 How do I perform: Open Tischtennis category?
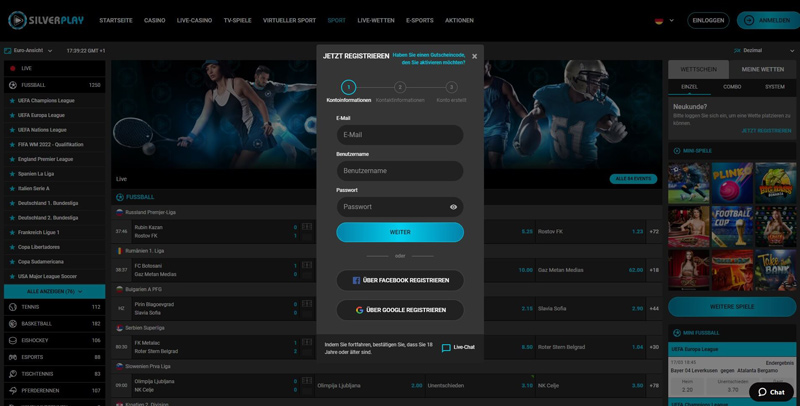pos(55,374)
